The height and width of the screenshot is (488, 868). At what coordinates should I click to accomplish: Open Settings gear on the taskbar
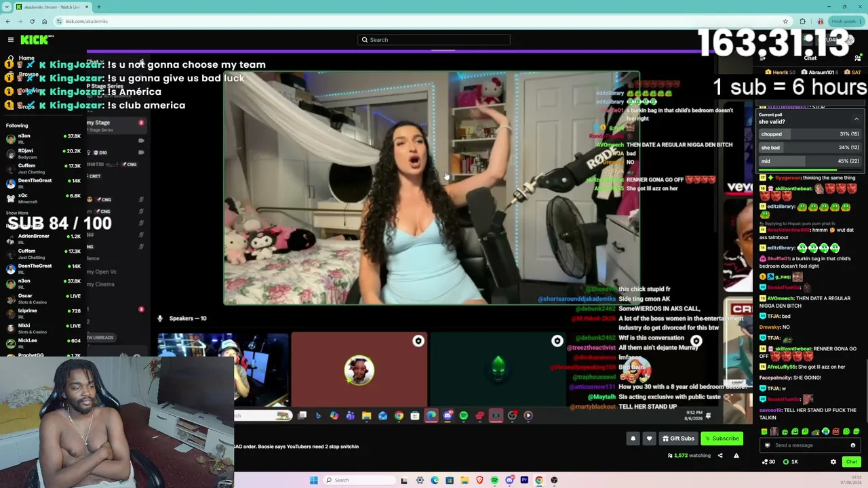[x=420, y=480]
